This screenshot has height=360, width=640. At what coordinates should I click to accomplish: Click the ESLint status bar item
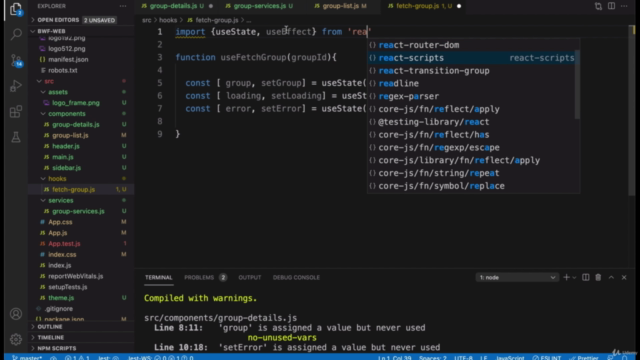click(547, 358)
